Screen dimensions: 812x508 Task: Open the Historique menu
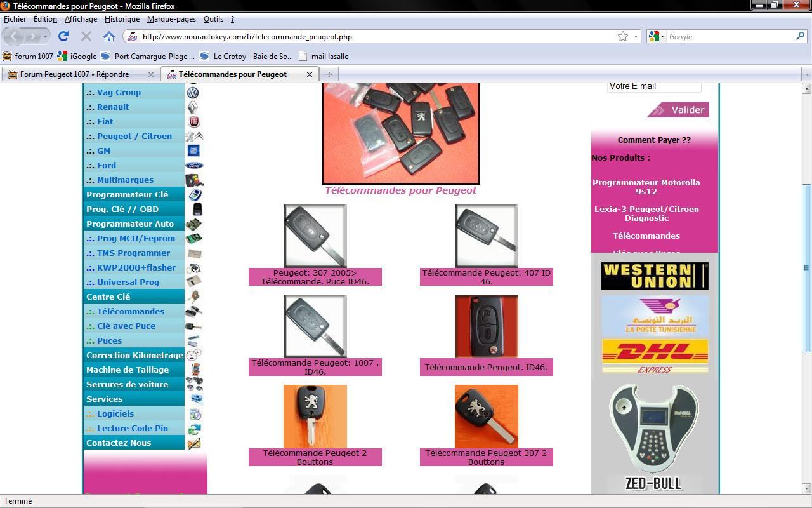point(122,19)
